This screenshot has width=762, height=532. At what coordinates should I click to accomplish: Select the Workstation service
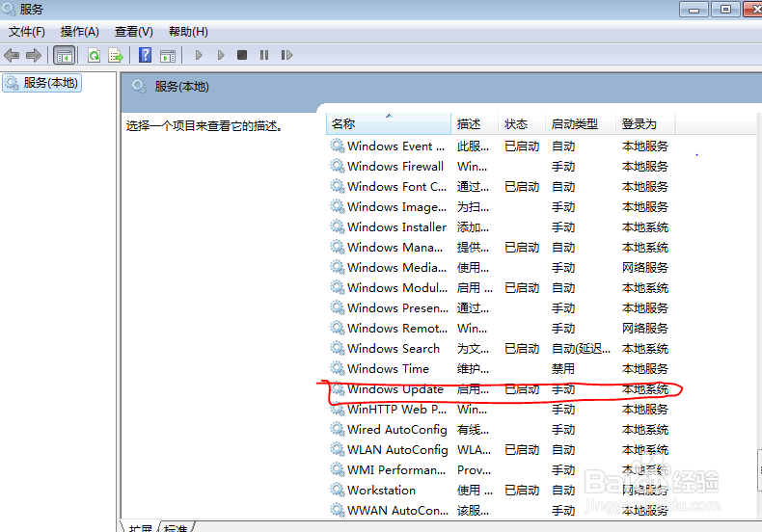coord(500,490)
